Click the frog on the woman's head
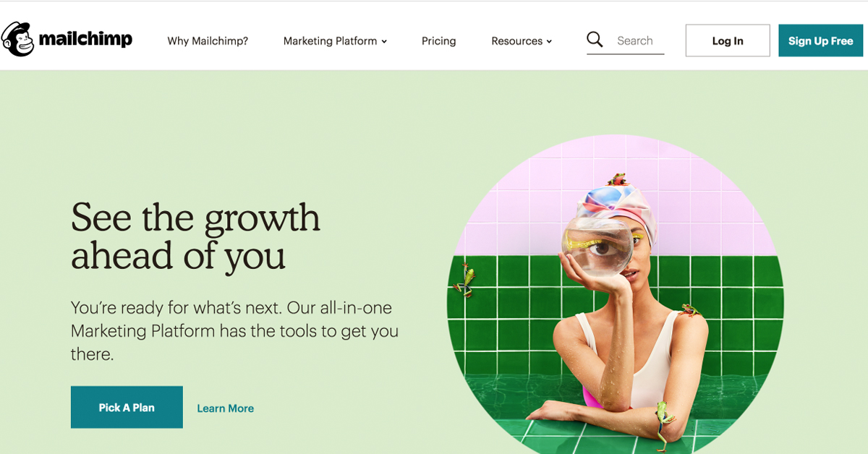The image size is (868, 454). [617, 179]
